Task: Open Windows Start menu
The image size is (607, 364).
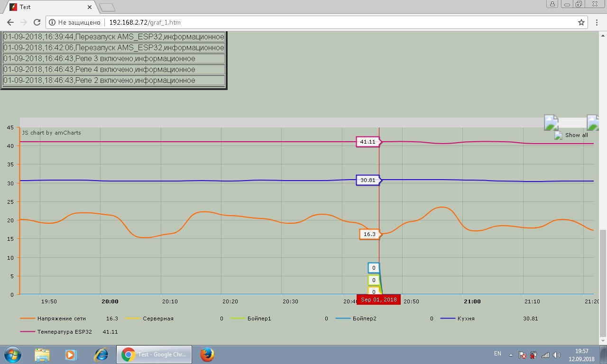Action: point(12,354)
